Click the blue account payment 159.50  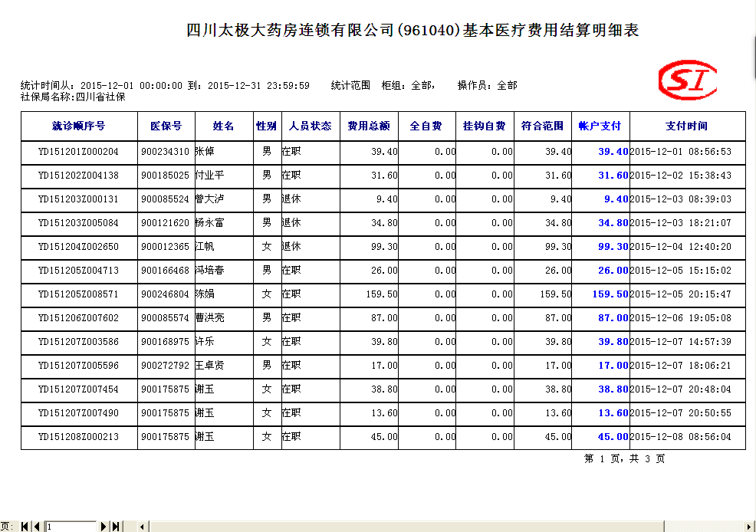(610, 294)
